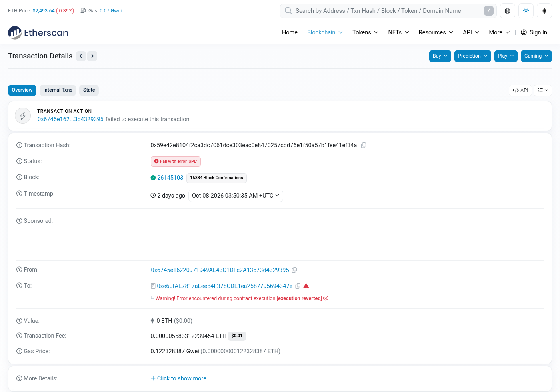Copy To contract address icon

coord(298,286)
